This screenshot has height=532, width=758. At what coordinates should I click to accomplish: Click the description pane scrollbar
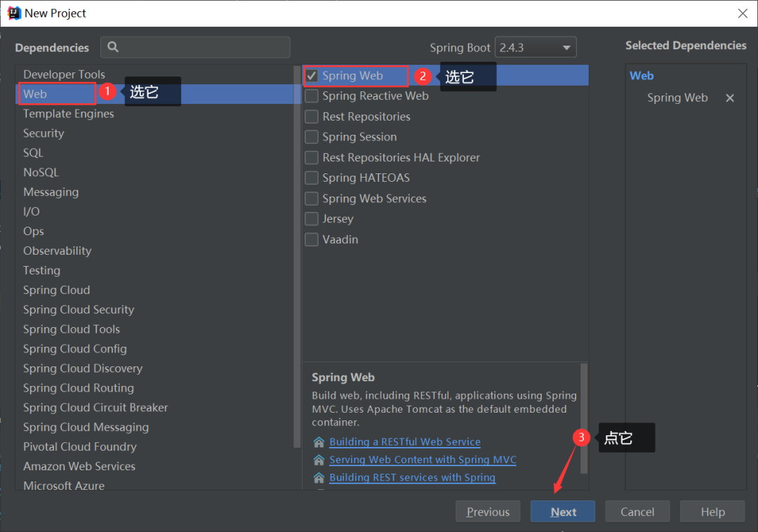pos(584,418)
